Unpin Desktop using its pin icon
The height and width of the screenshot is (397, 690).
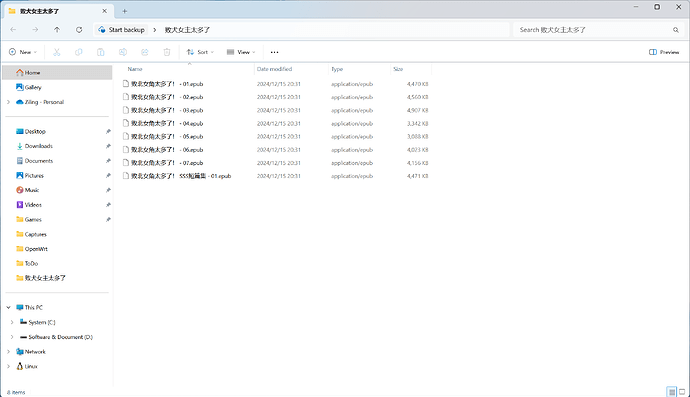(108, 132)
